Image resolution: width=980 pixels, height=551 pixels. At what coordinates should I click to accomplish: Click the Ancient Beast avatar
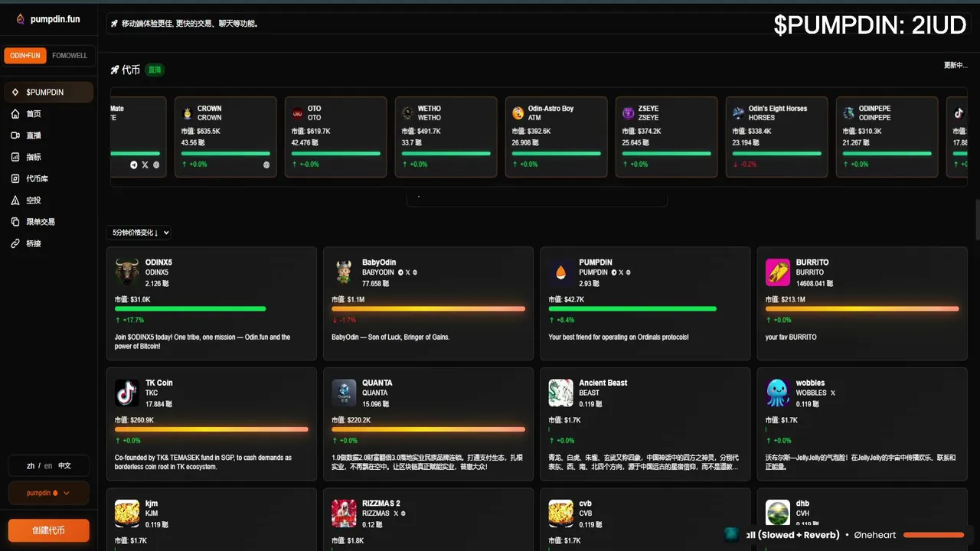[561, 393]
